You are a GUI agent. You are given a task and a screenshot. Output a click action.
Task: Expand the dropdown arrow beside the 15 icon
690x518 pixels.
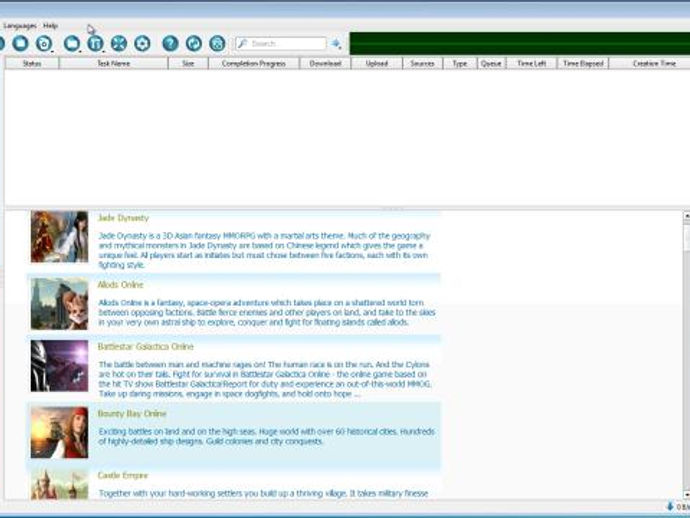(103, 51)
